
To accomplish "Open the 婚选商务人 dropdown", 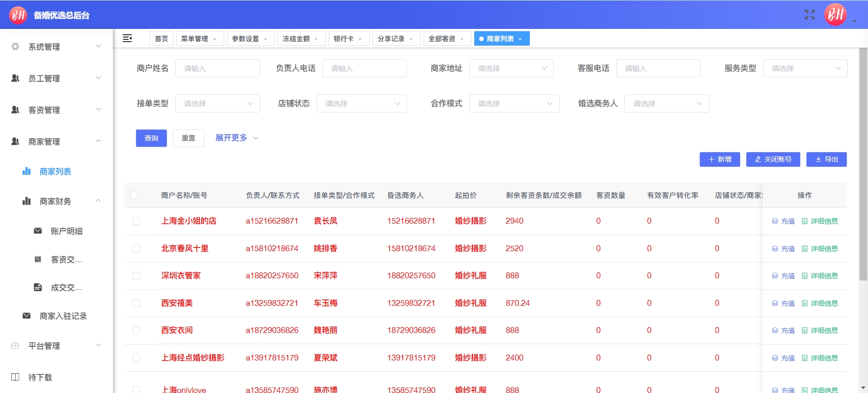I will (x=667, y=103).
